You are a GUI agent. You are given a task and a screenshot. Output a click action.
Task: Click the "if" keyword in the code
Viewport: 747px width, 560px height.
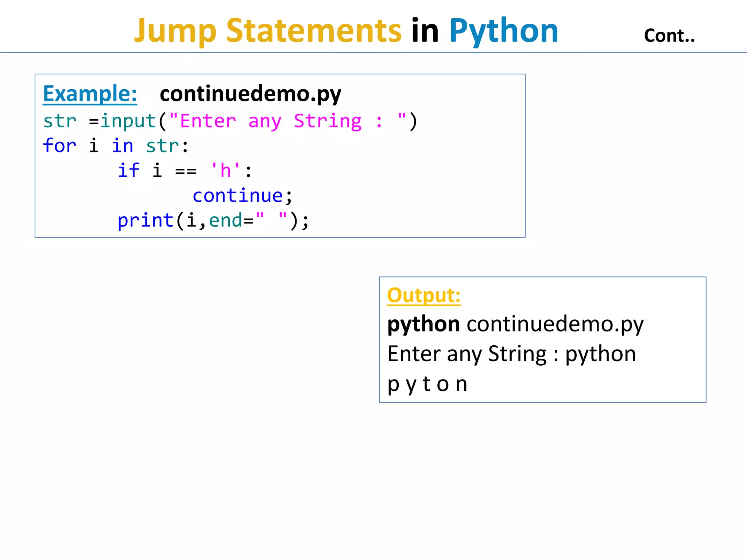pyautogui.click(x=128, y=171)
